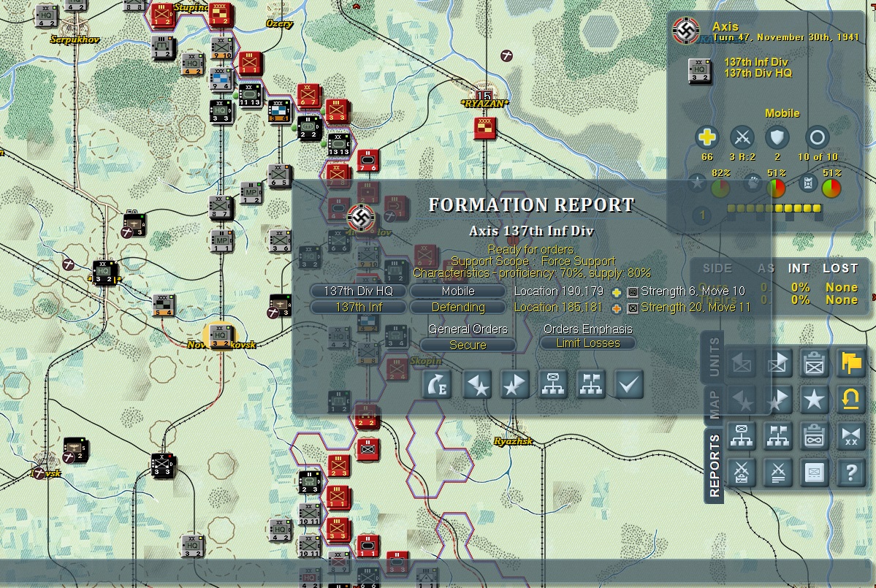
Task: Click the 51% supply pie gauge by fuel can
Action: tap(831, 188)
